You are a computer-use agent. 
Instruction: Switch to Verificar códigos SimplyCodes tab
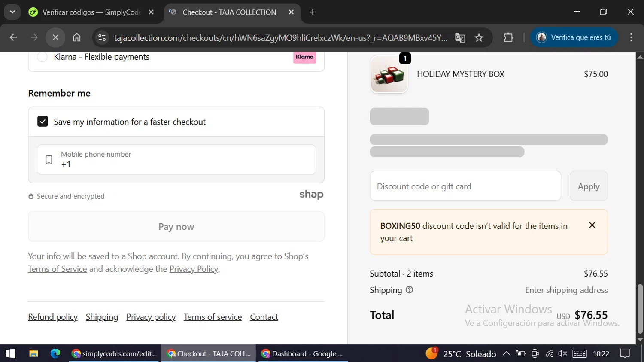[91, 12]
